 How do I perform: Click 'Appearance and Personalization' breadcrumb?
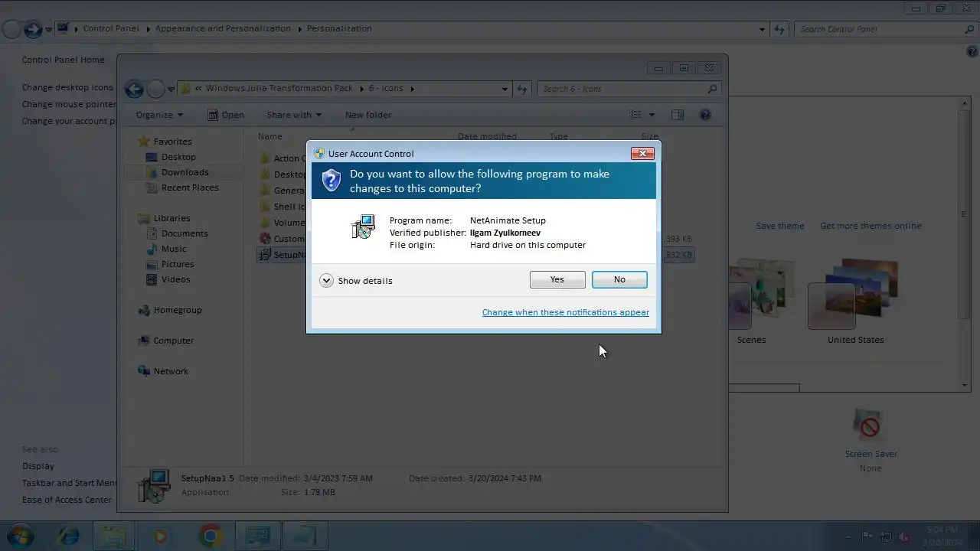click(x=223, y=28)
